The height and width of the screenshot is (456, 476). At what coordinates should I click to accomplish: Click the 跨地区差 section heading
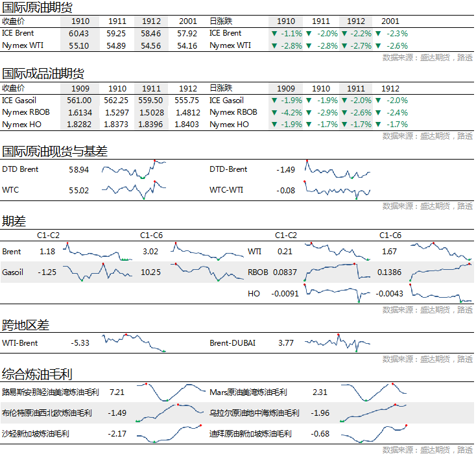(25, 325)
